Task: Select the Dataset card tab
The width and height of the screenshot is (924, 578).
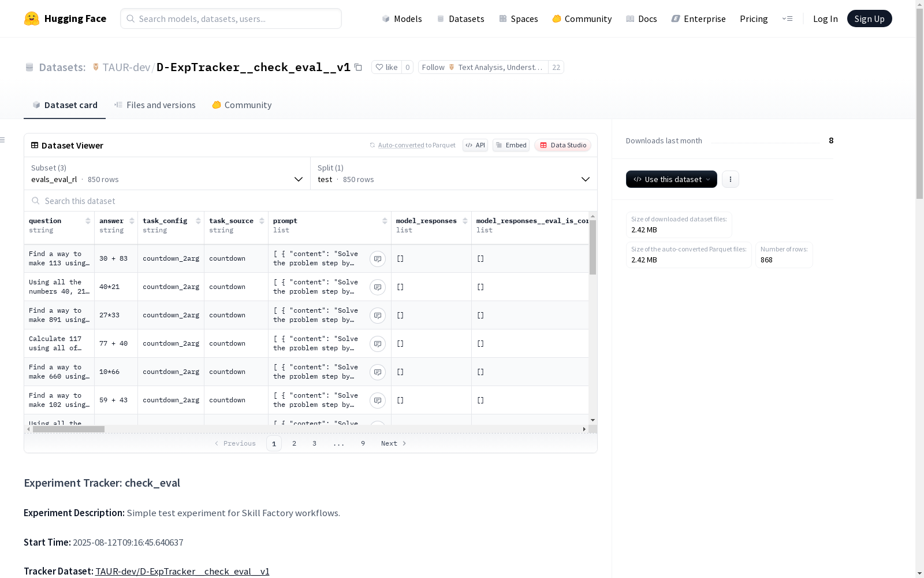Action: (x=65, y=105)
